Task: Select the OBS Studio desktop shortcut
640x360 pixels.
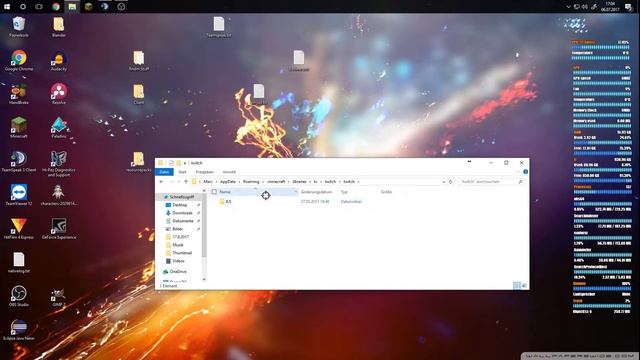Action: (19, 296)
